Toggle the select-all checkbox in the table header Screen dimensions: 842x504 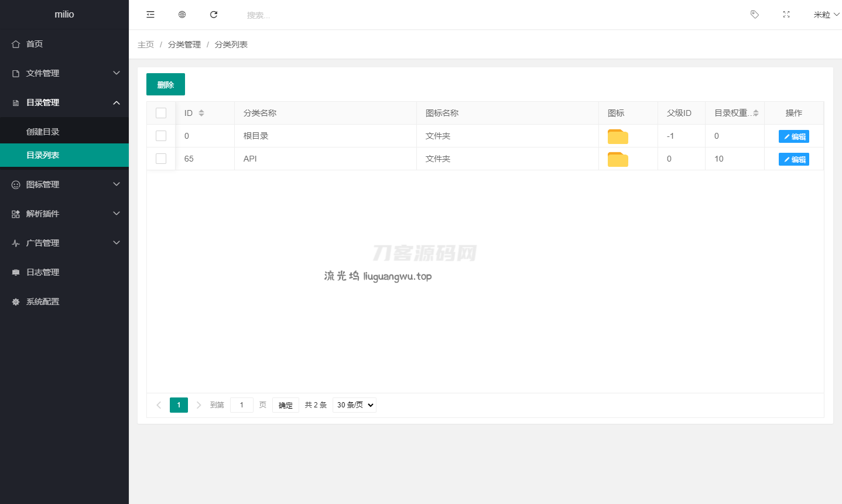[x=161, y=113]
